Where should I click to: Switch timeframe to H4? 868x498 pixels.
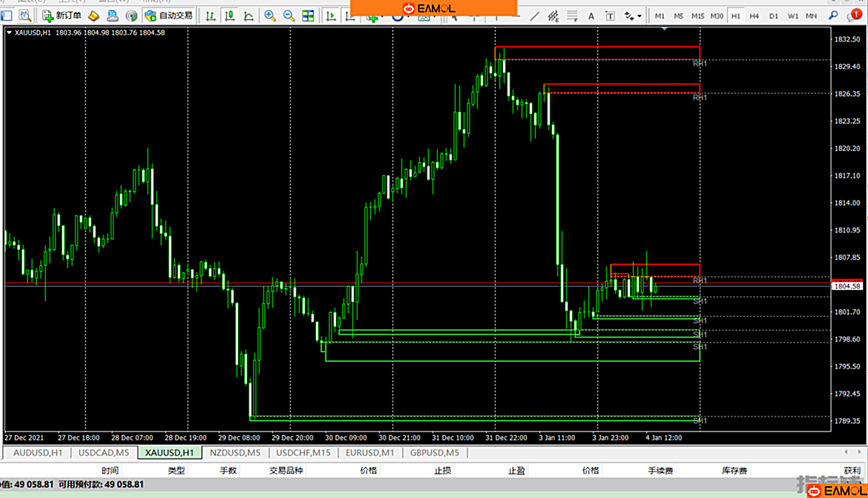[x=754, y=16]
